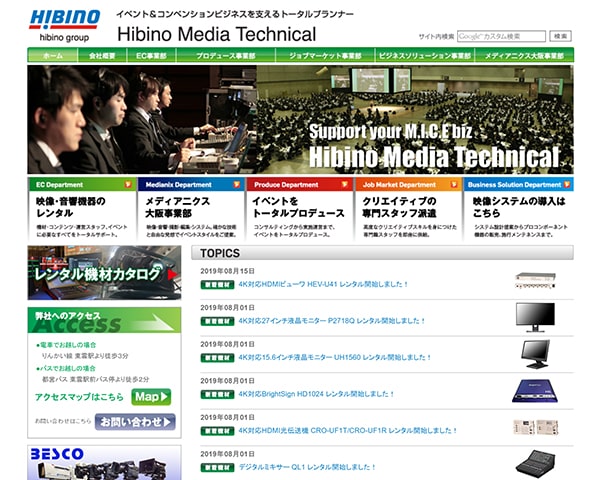
Task: Select the ジョブマーケット事業部 navigation tab
Action: coord(325,56)
